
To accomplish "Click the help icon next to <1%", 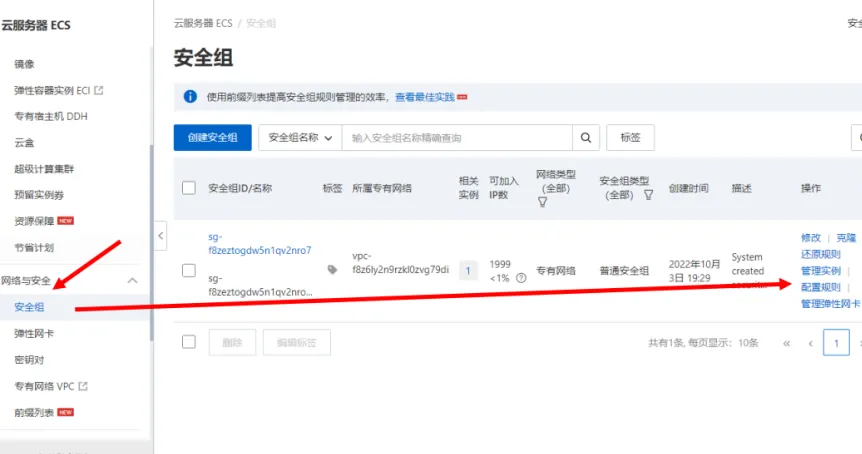I will 521,278.
